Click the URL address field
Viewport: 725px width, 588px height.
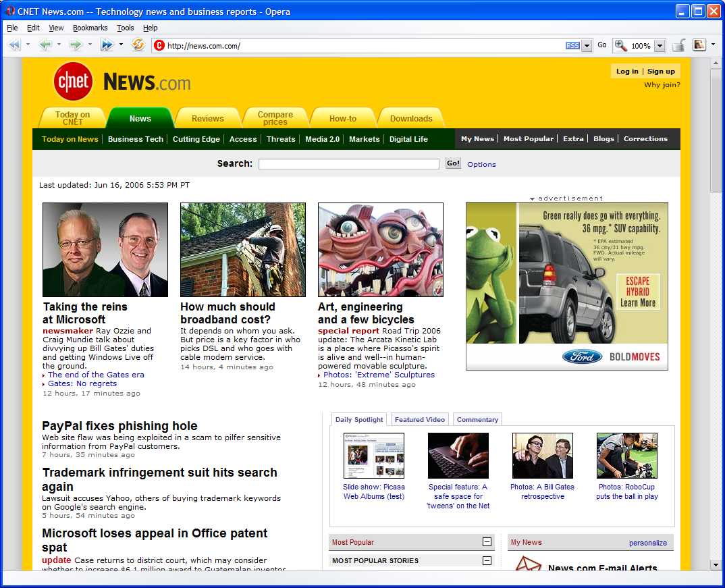click(365, 46)
